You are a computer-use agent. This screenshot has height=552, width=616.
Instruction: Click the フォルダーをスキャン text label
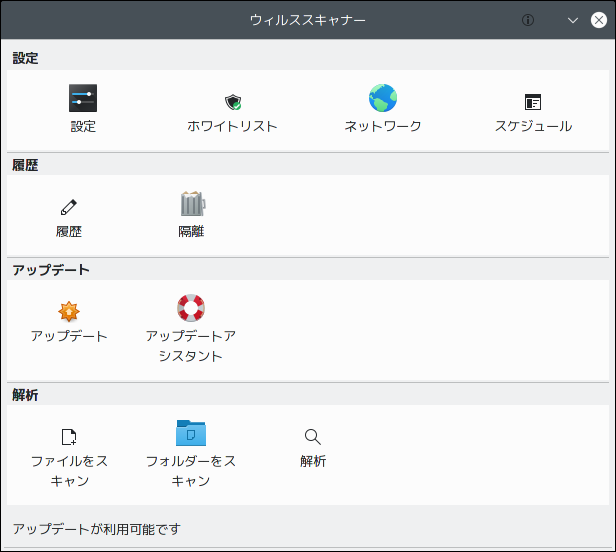coord(191,471)
